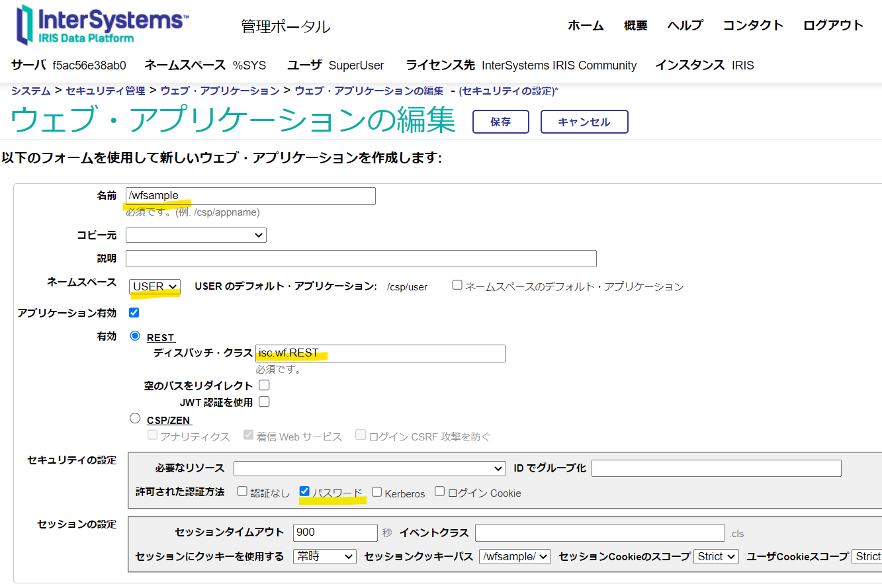The image size is (882, 588).
Task: Click the 保存 button
Action: [x=500, y=122]
